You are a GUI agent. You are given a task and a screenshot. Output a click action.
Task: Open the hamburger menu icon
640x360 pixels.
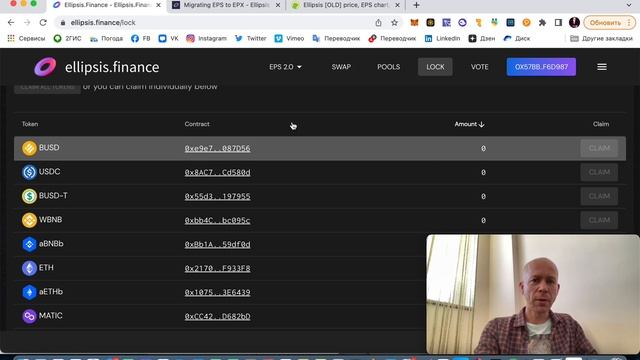point(602,67)
